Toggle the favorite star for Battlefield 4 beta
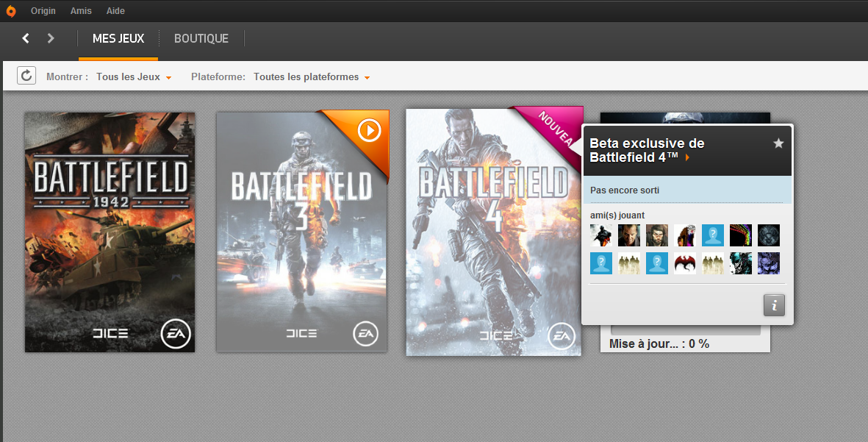This screenshot has width=868, height=442. click(778, 143)
